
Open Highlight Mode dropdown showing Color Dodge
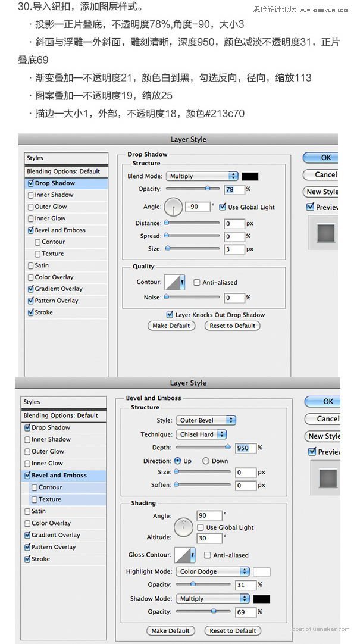[213, 571]
